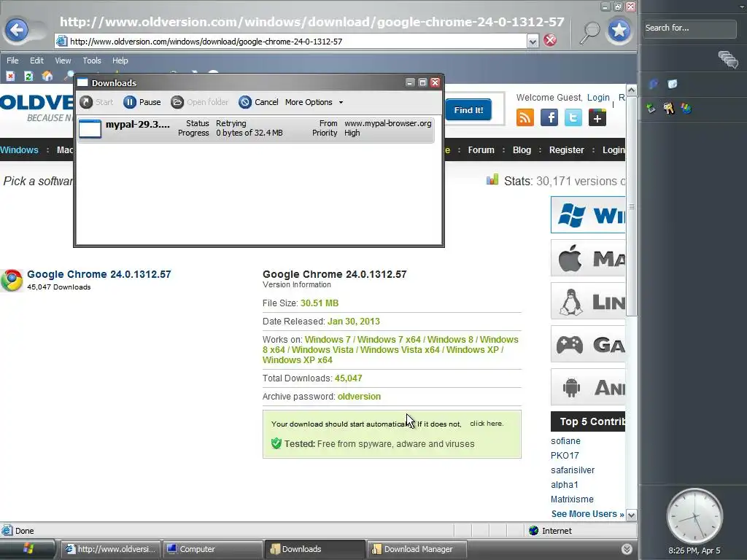The width and height of the screenshot is (747, 560).
Task: Open the Edit menu
Action: (36, 61)
